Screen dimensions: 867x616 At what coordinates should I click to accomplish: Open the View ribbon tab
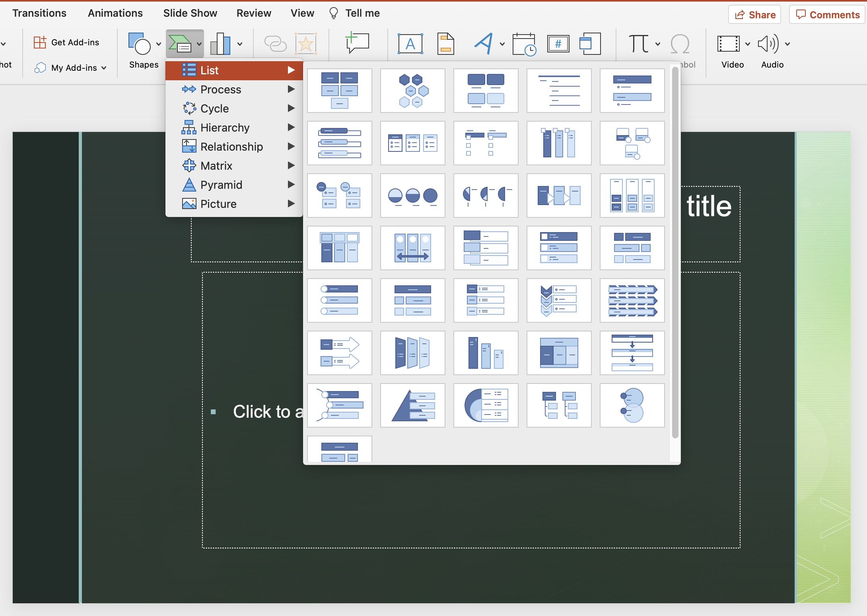click(x=302, y=13)
